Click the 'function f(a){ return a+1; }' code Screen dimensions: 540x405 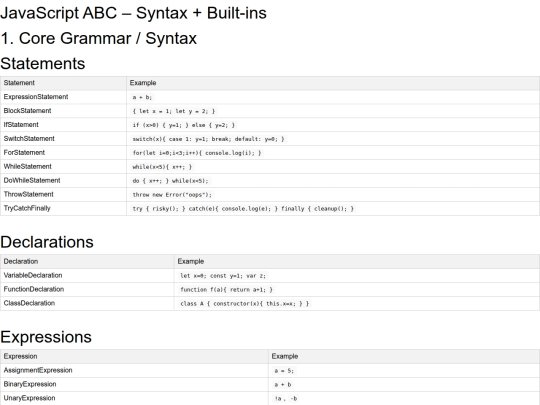tap(226, 290)
